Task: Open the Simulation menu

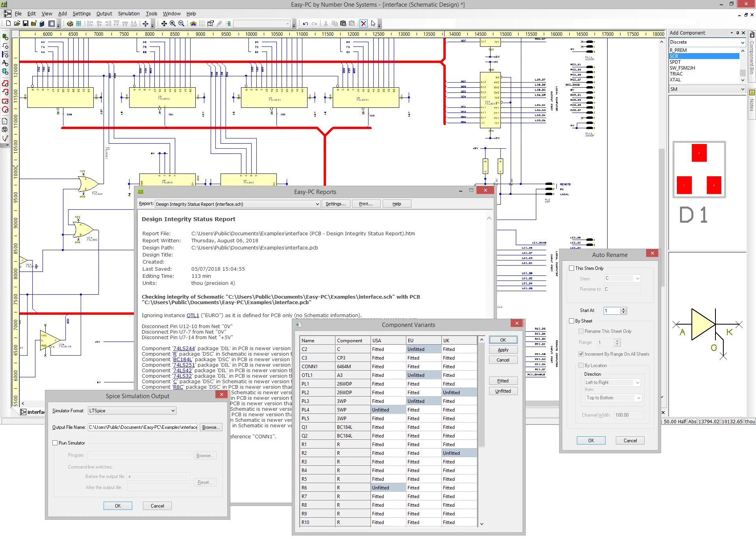Action: click(x=128, y=13)
